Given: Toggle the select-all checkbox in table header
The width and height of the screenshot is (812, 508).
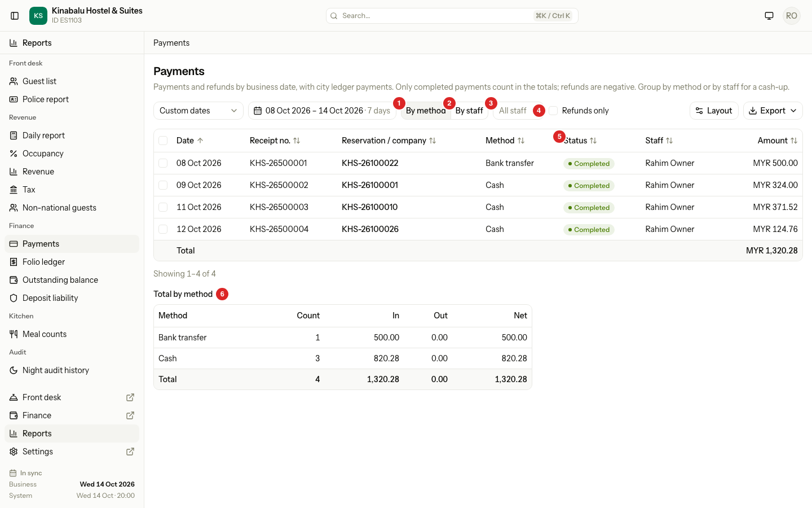Looking at the screenshot, I should pyautogui.click(x=163, y=141).
